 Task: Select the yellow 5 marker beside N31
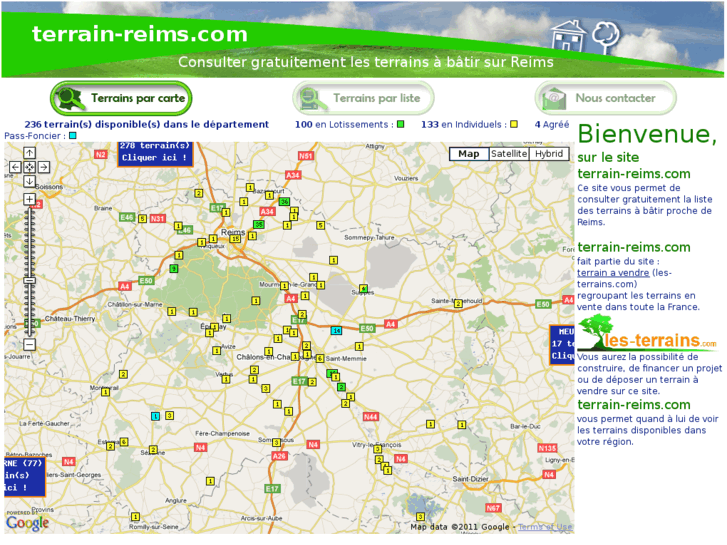click(143, 218)
